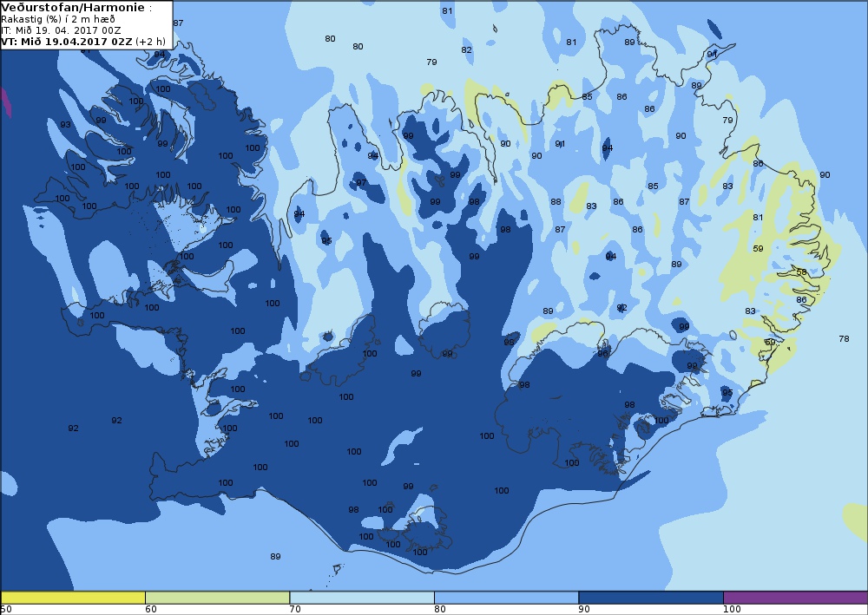Click the humidity value '82' on the map
This screenshot has width=868, height=615.
[467, 49]
